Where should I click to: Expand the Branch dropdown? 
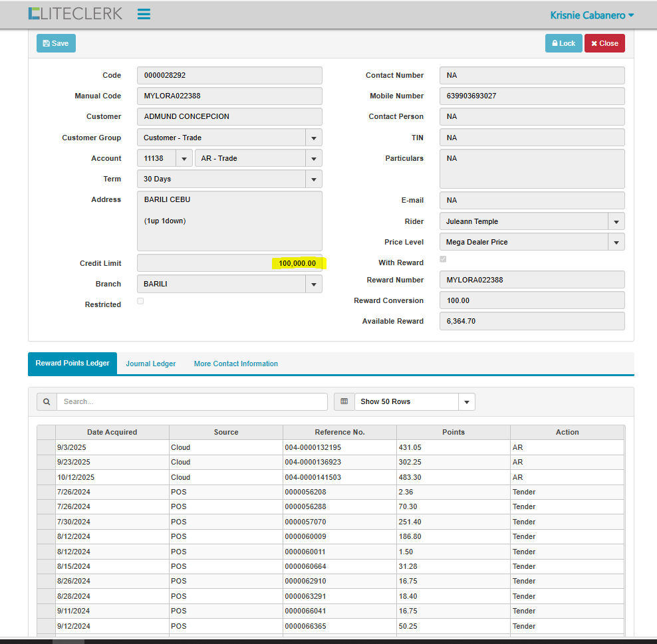(313, 284)
